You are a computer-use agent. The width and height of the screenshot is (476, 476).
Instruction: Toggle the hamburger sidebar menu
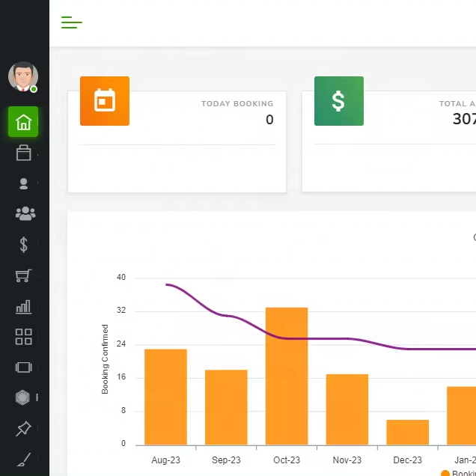click(72, 22)
